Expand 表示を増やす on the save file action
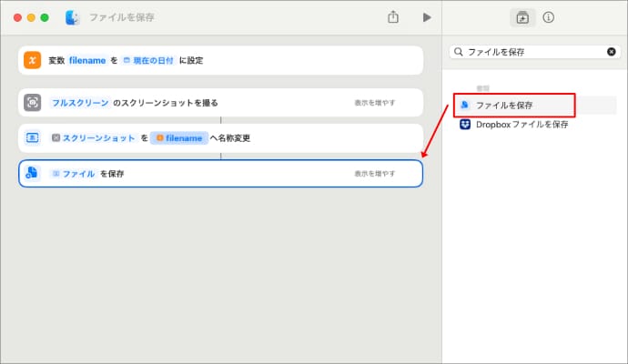 [375, 174]
